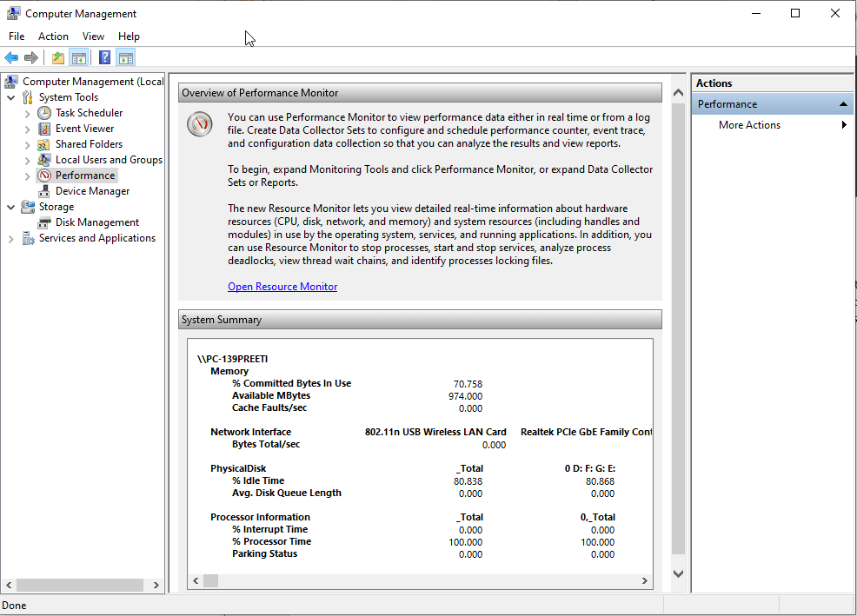857x616 pixels.
Task: Click the Back arrow toolbar icon
Action: coord(11,58)
